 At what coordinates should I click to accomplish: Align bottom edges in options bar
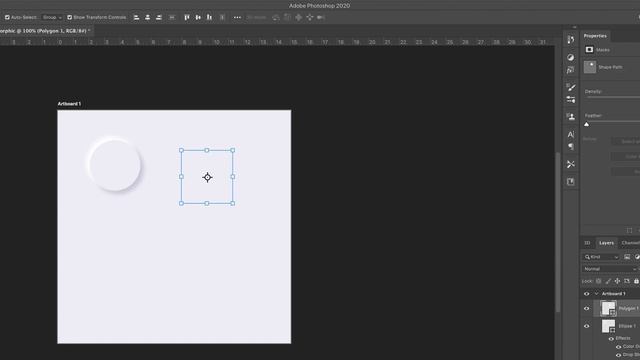(209, 18)
